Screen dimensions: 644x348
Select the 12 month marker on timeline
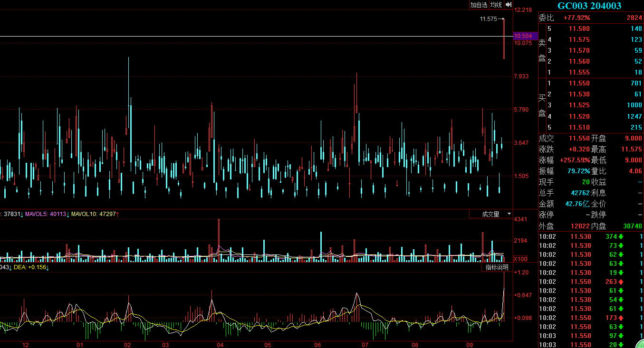(x=26, y=345)
